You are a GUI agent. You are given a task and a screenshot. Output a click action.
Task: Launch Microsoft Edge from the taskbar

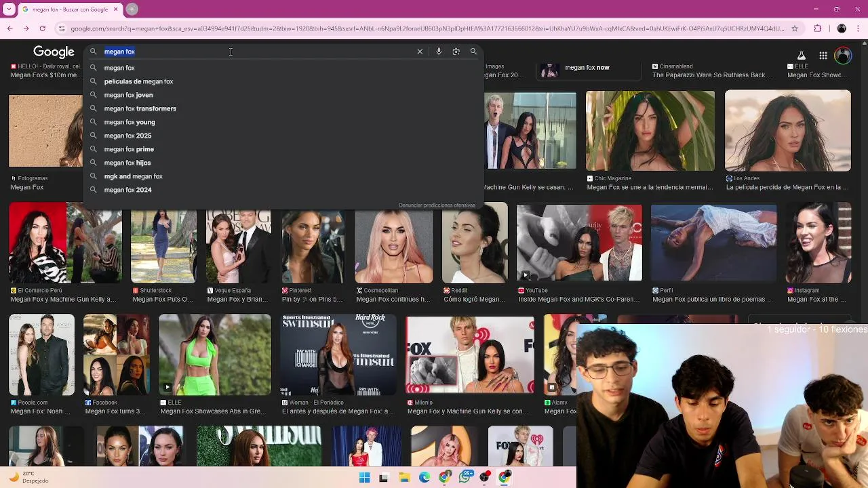pos(425,477)
